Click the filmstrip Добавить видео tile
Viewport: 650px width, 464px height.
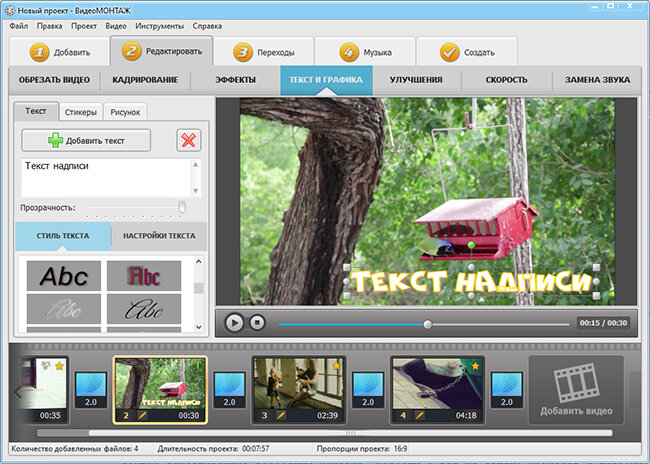click(x=576, y=390)
